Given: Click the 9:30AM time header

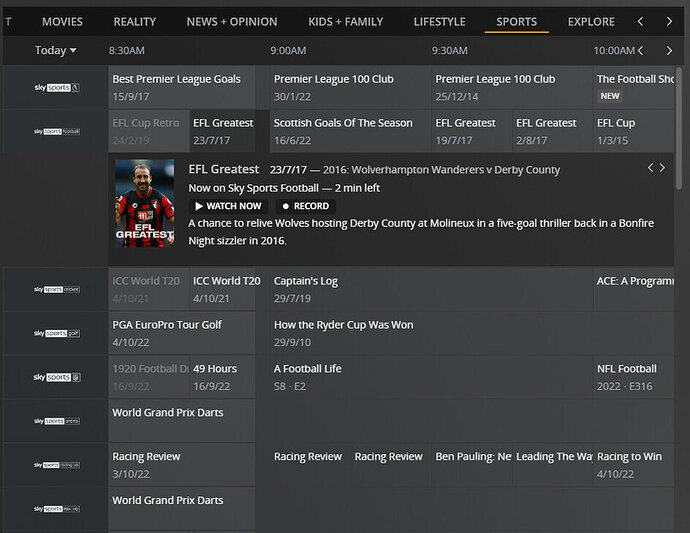Looking at the screenshot, I should [449, 51].
